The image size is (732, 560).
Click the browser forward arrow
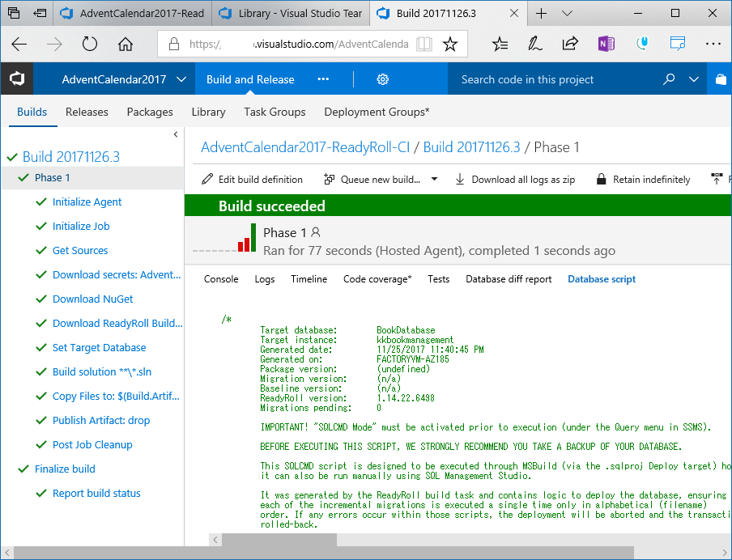point(54,45)
